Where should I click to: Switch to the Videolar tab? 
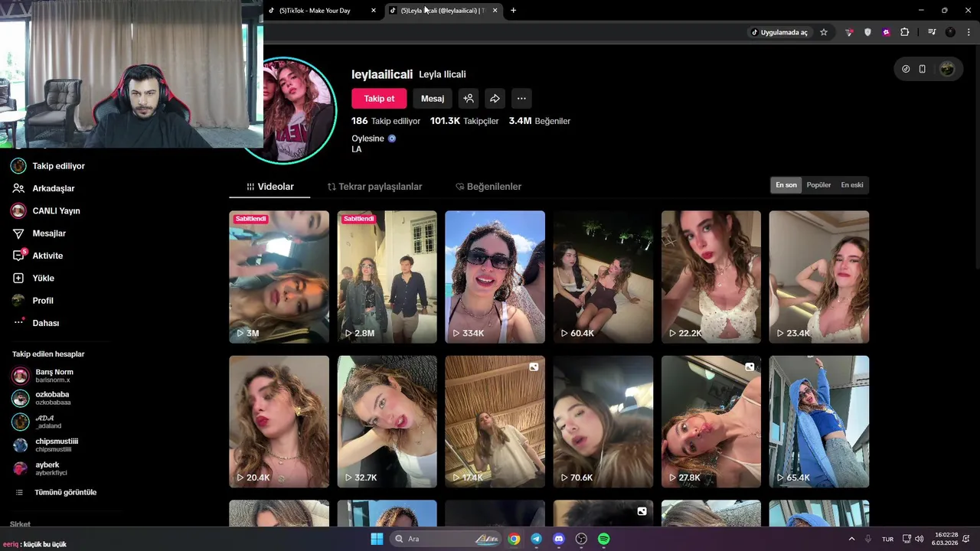tap(270, 187)
